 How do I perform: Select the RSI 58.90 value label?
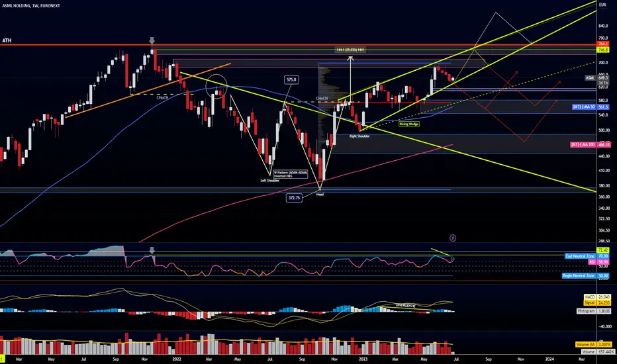coord(598,261)
